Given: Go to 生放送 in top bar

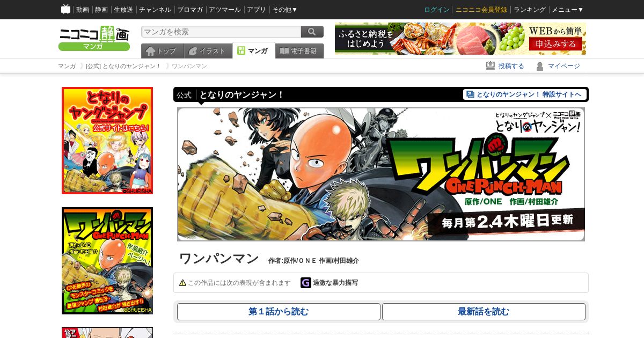Looking at the screenshot, I should tap(123, 10).
